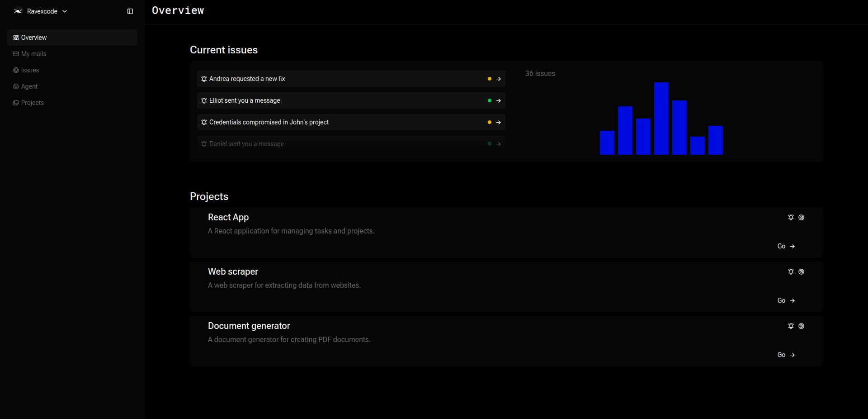This screenshot has width=868, height=419.
Task: Click bell icon on Document generator card
Action: pos(791,326)
